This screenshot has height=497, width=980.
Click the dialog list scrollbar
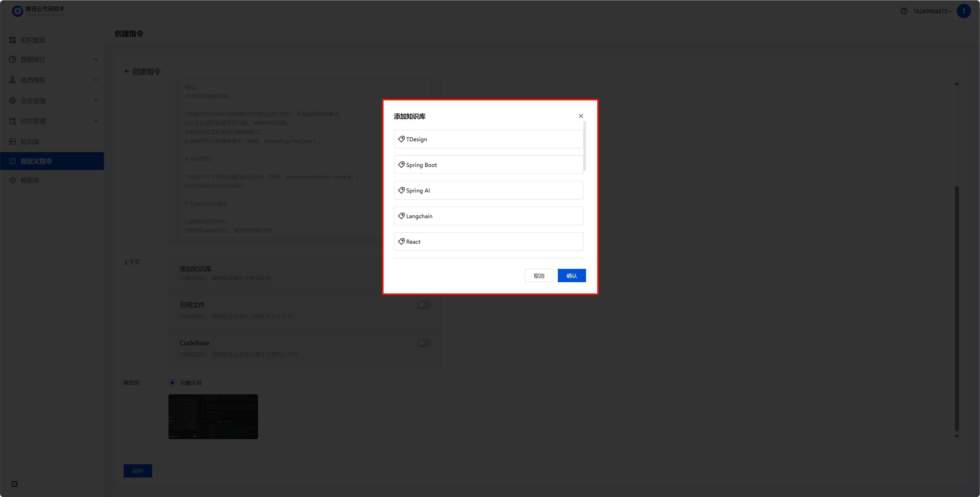coord(584,146)
